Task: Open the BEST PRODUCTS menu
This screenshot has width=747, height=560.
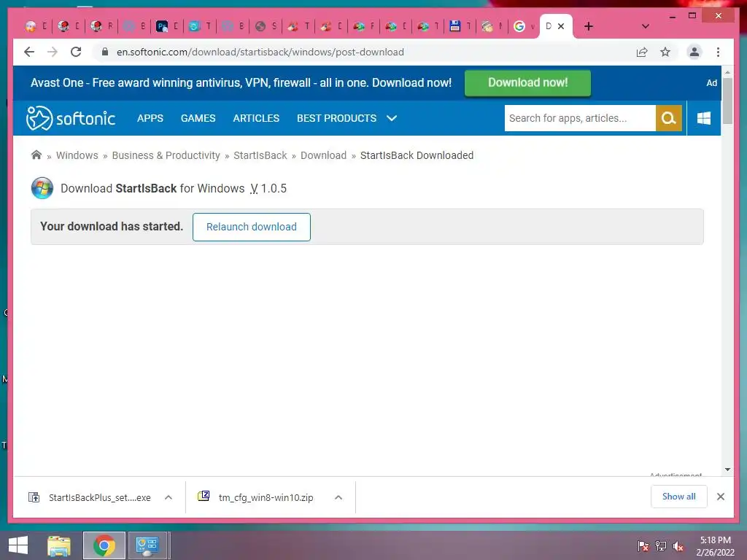Action: pyautogui.click(x=336, y=118)
